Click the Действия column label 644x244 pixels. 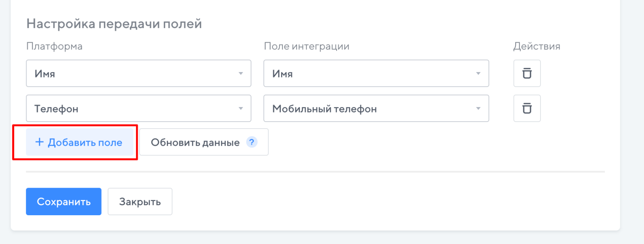(x=537, y=46)
